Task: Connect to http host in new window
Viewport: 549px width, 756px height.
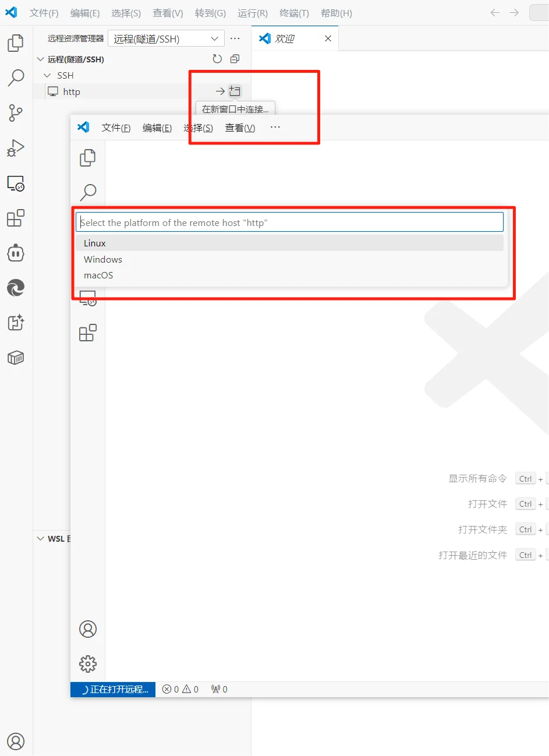Action: click(x=235, y=90)
